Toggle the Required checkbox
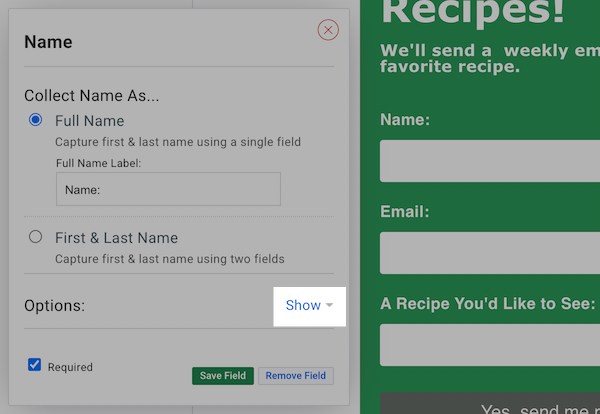The image size is (600, 414). (35, 365)
